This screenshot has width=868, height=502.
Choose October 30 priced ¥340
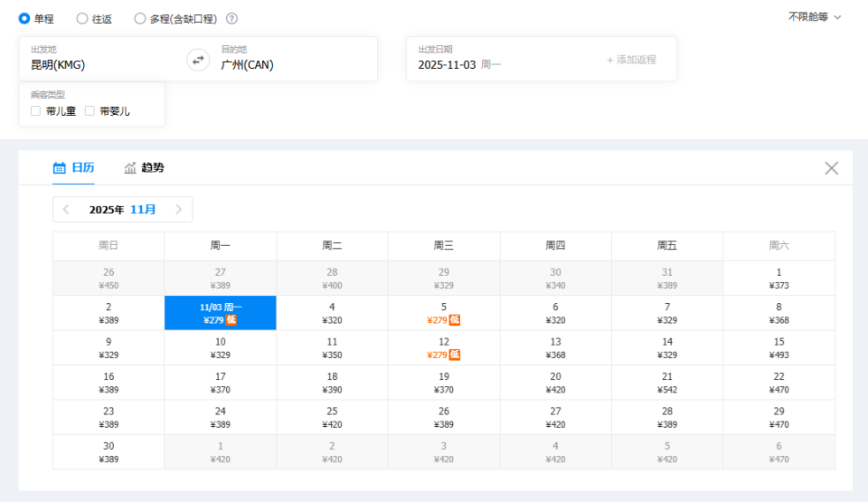coord(556,279)
